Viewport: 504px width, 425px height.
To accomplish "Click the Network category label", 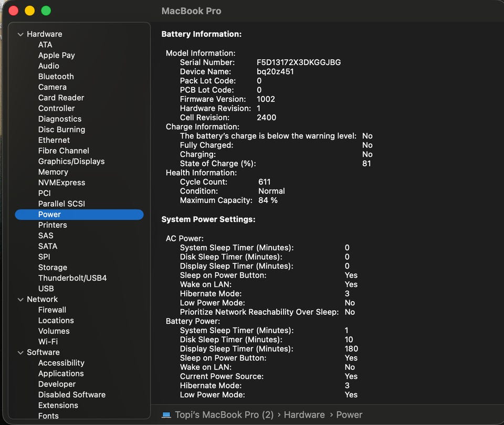I will [x=42, y=299].
